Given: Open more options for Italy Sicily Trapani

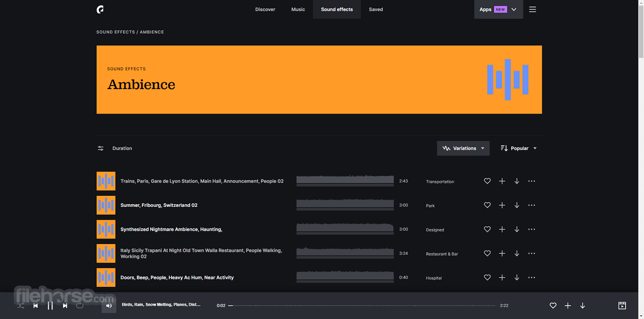Looking at the screenshot, I should click(x=531, y=253).
